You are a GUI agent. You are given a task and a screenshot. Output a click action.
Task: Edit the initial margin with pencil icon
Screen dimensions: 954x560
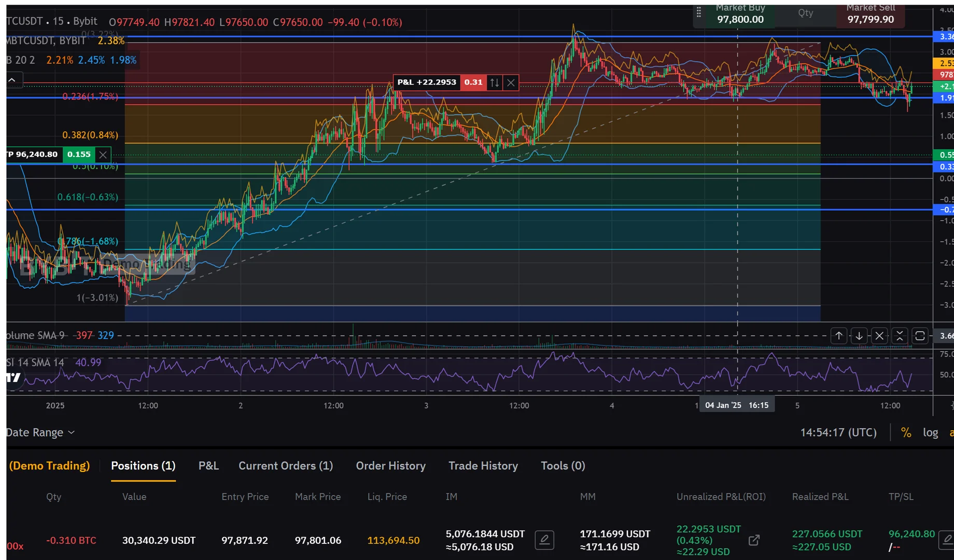pyautogui.click(x=544, y=540)
